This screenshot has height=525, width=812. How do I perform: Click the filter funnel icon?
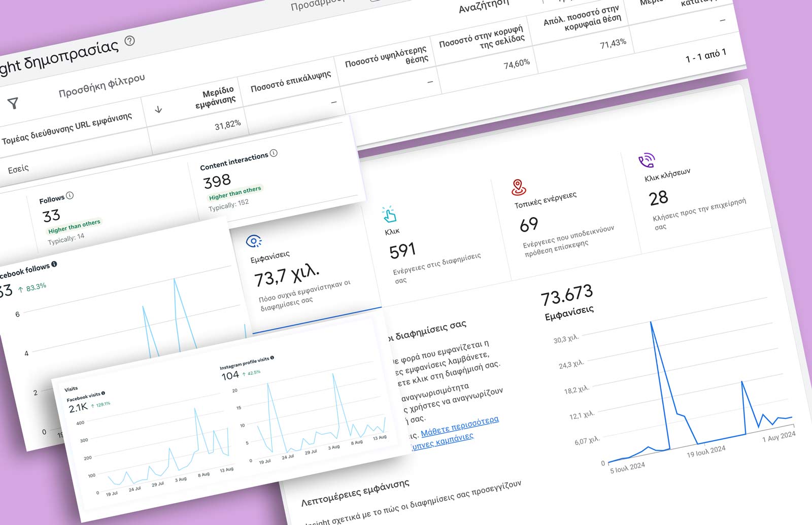click(13, 103)
